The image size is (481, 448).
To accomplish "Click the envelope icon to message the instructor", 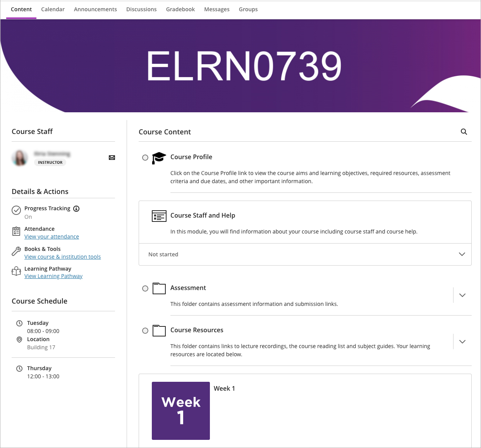I will (x=112, y=158).
